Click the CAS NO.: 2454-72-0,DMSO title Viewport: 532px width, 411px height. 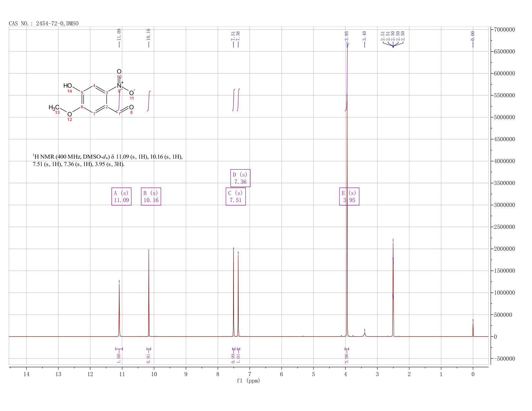tap(44, 24)
